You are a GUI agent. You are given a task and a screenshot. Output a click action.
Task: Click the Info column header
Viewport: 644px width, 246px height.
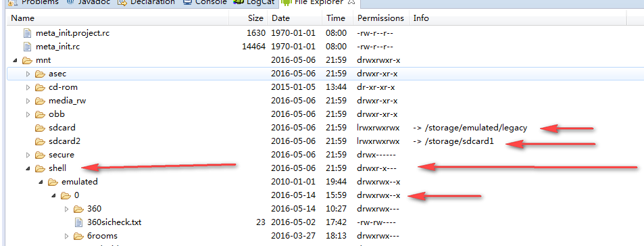point(518,18)
